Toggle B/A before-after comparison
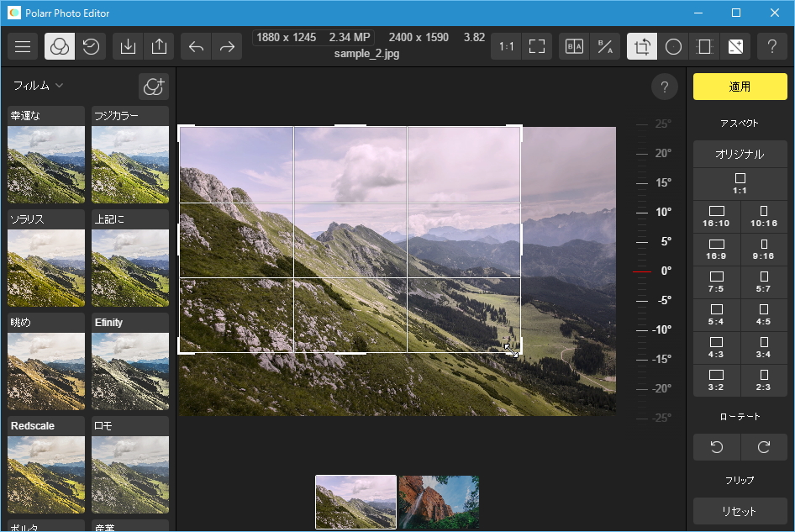 click(605, 47)
